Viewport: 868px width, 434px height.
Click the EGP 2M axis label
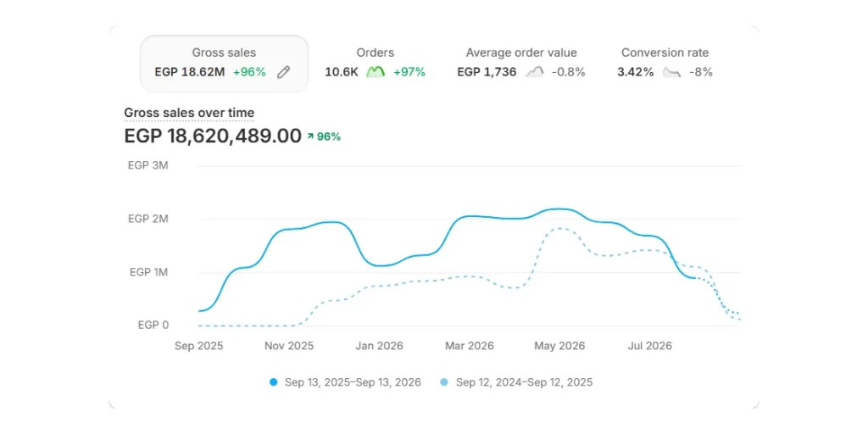click(x=147, y=220)
